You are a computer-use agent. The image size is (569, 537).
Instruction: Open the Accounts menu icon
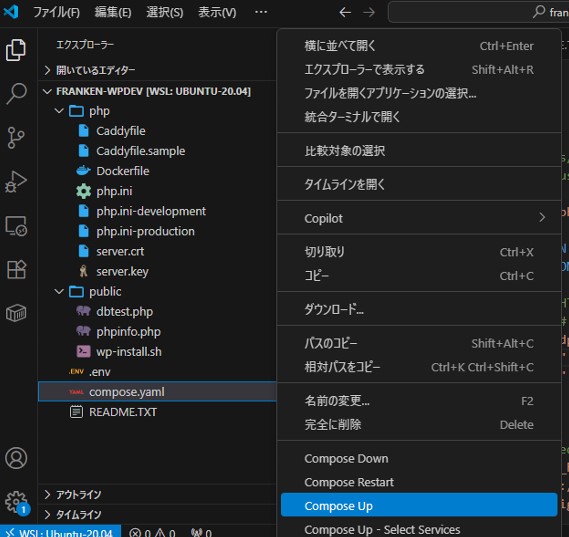tap(16, 458)
